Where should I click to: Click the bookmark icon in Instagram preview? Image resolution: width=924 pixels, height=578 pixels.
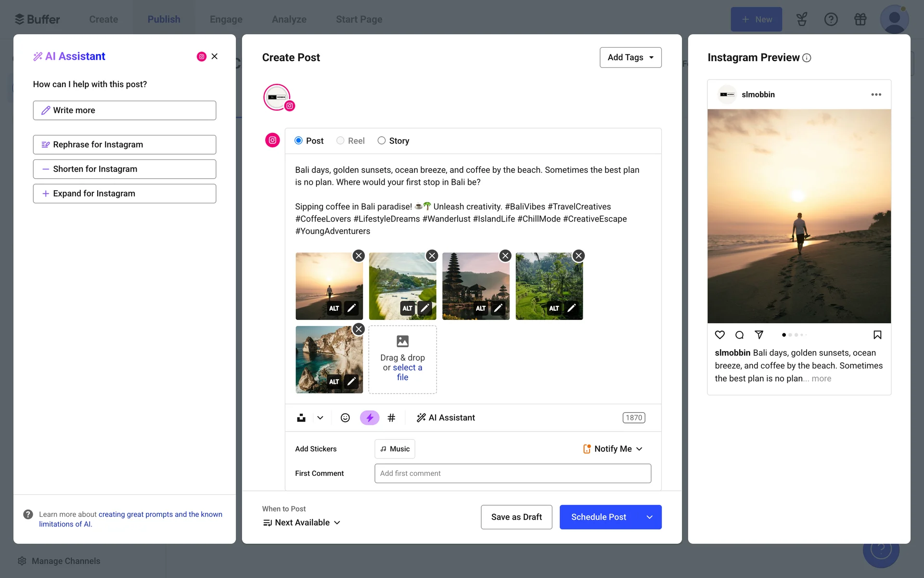pos(877,335)
